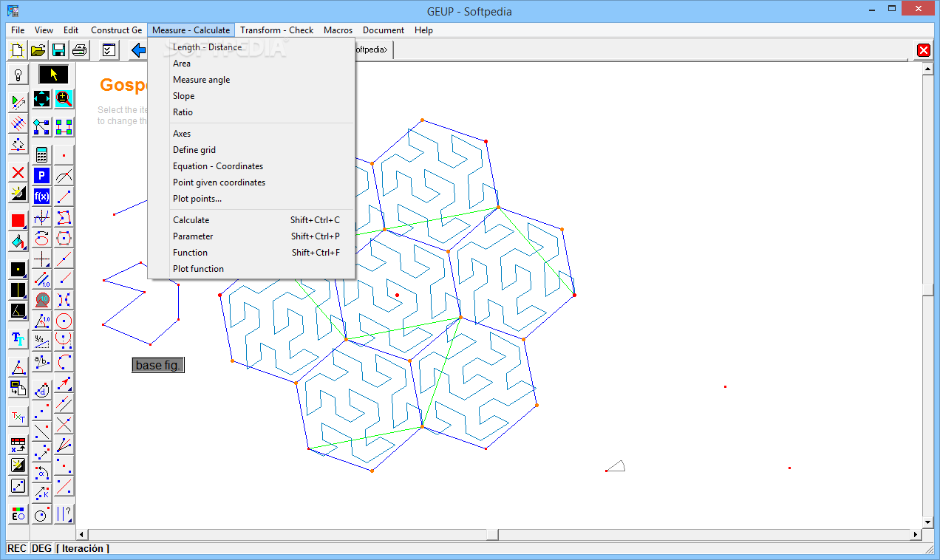Open the Transform - Check menu
940x560 pixels.
(277, 30)
